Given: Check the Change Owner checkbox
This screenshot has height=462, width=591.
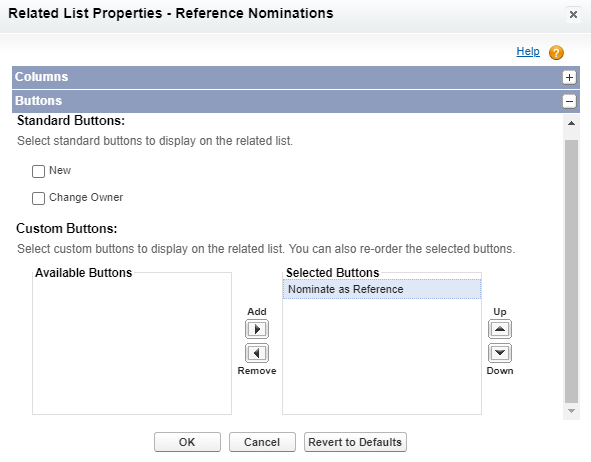Looking at the screenshot, I should point(38,198).
